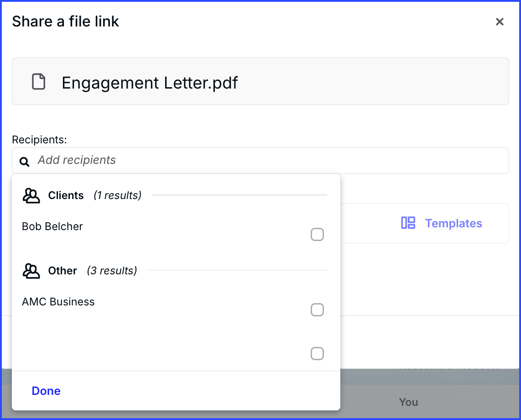Check the Bob Belcher checkbox
Viewport: 521px width, 420px height.
pyautogui.click(x=317, y=235)
